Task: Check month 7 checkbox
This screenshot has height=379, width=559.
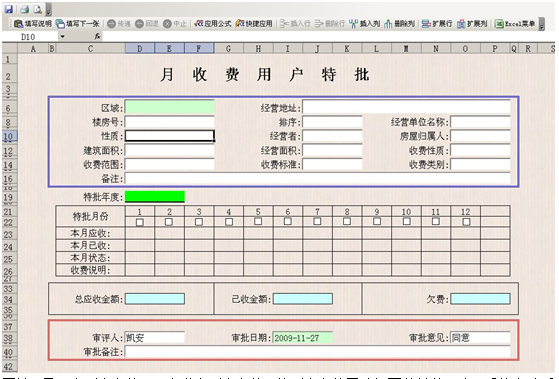Action: (x=317, y=221)
